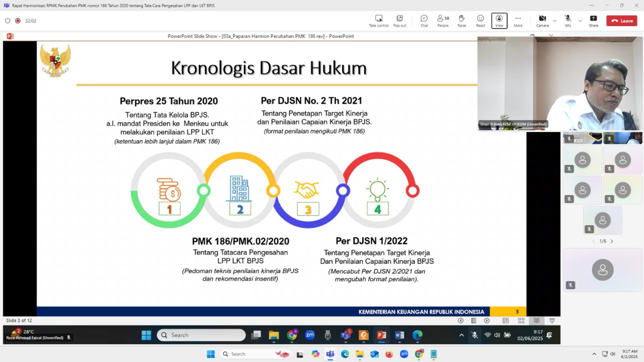The height and width of the screenshot is (362, 644).
Task: Click Wi-Fi icon in shared screen tray
Action: click(x=488, y=335)
